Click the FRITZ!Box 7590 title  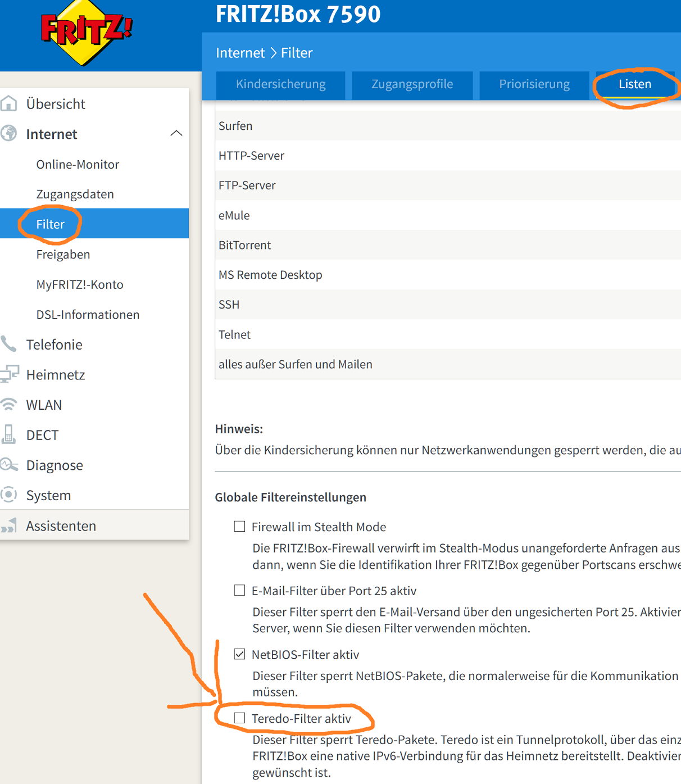[x=298, y=13]
